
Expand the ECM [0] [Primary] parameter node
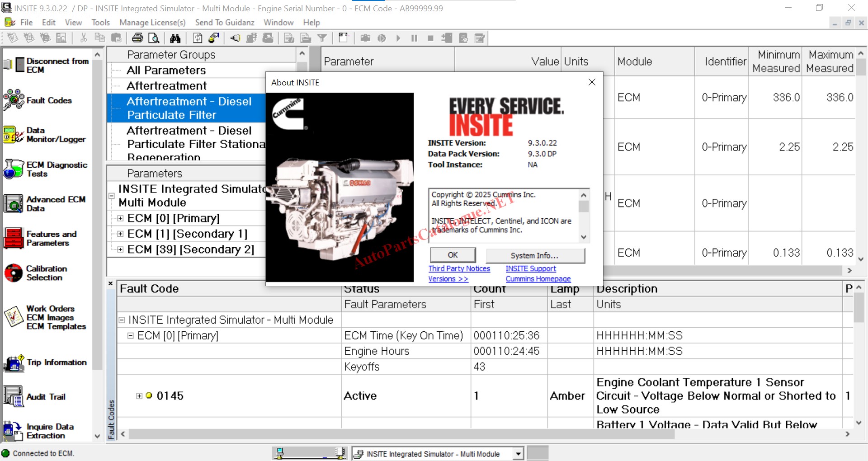120,218
